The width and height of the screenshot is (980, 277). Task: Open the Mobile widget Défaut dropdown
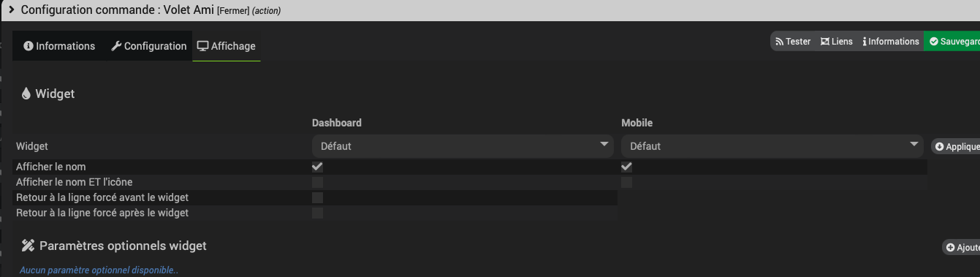point(773,146)
